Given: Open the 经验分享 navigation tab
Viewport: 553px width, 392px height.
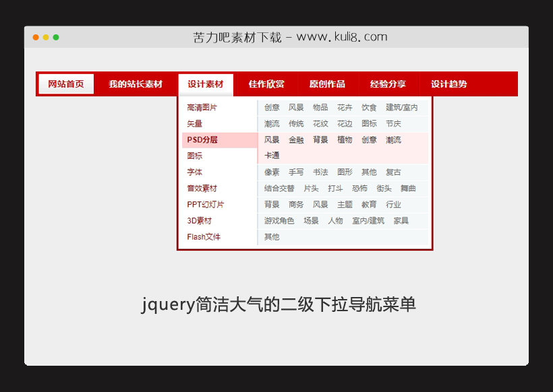Looking at the screenshot, I should [x=387, y=84].
